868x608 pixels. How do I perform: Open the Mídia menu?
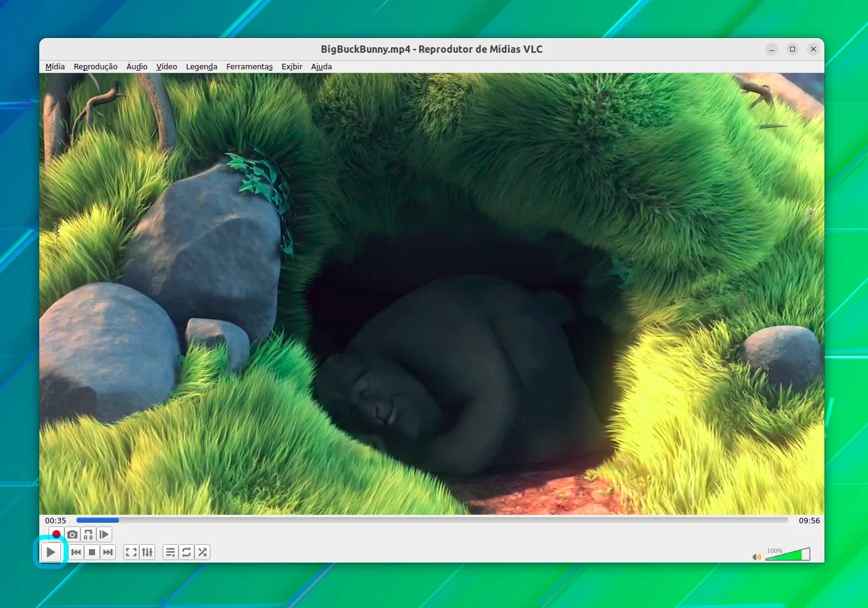(x=55, y=66)
